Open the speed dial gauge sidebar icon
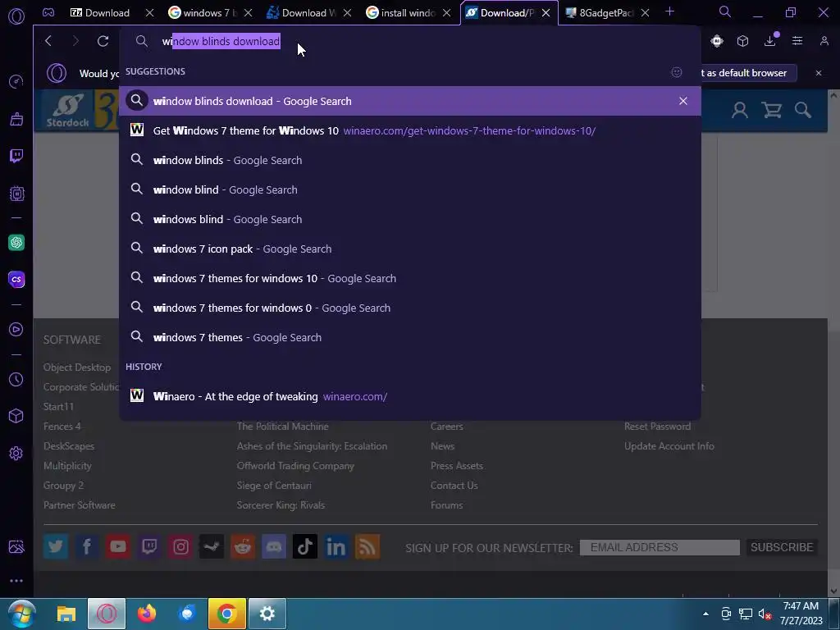This screenshot has height=630, width=840. click(x=16, y=81)
